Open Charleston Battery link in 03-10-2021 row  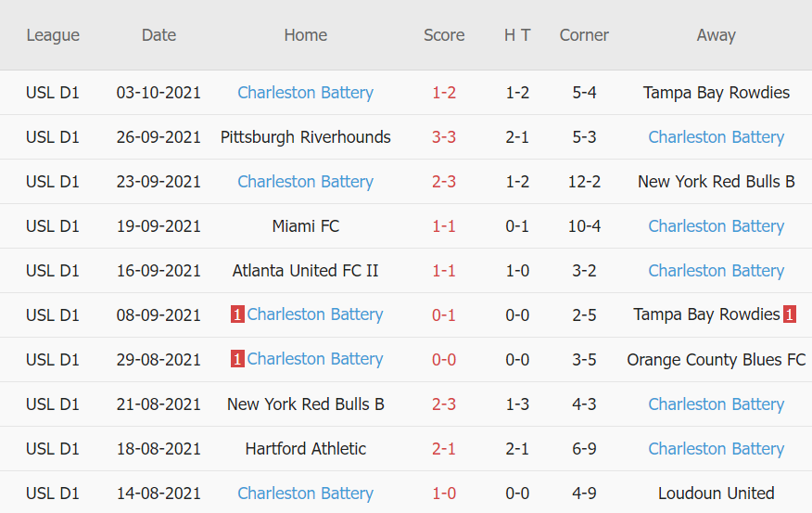tap(306, 93)
